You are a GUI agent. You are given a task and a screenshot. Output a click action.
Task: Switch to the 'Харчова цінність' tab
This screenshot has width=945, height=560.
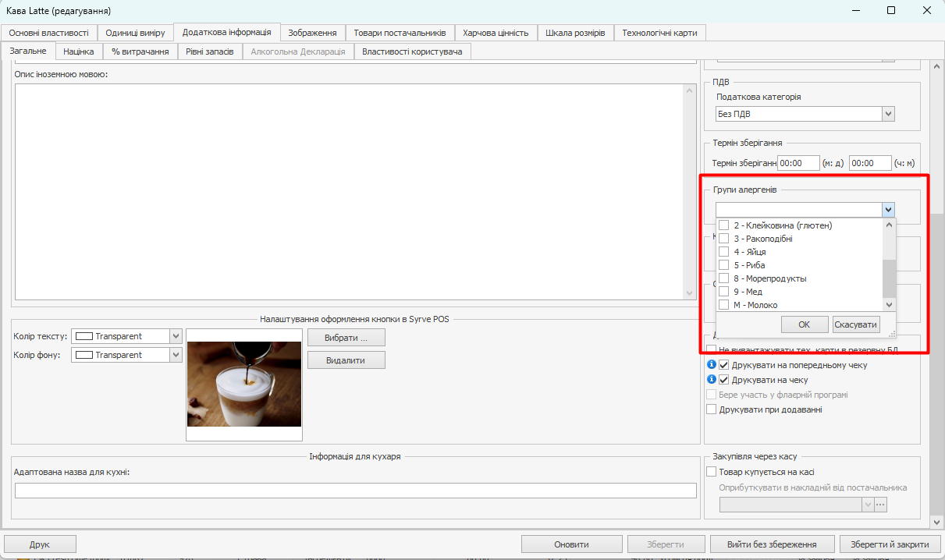click(x=495, y=33)
